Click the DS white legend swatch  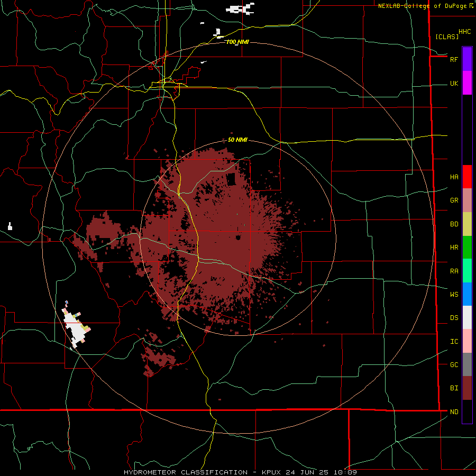(467, 317)
